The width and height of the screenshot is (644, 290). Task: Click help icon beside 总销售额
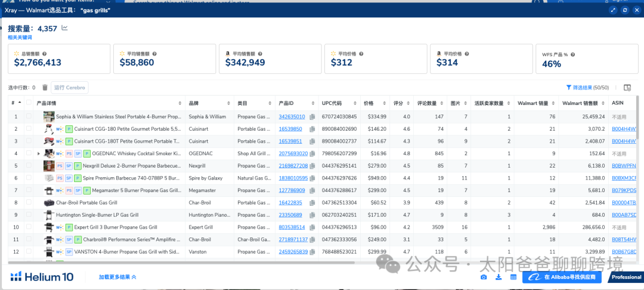44,54
